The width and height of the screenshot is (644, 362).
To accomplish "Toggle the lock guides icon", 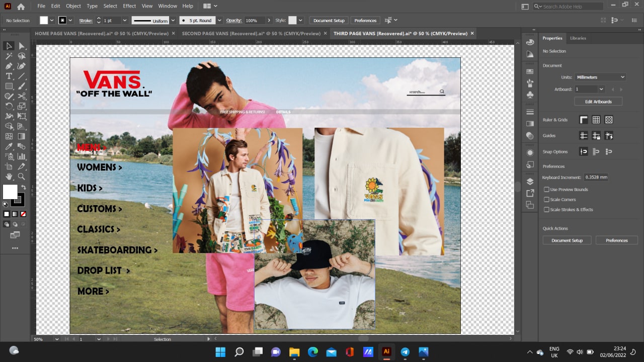I will tap(596, 136).
